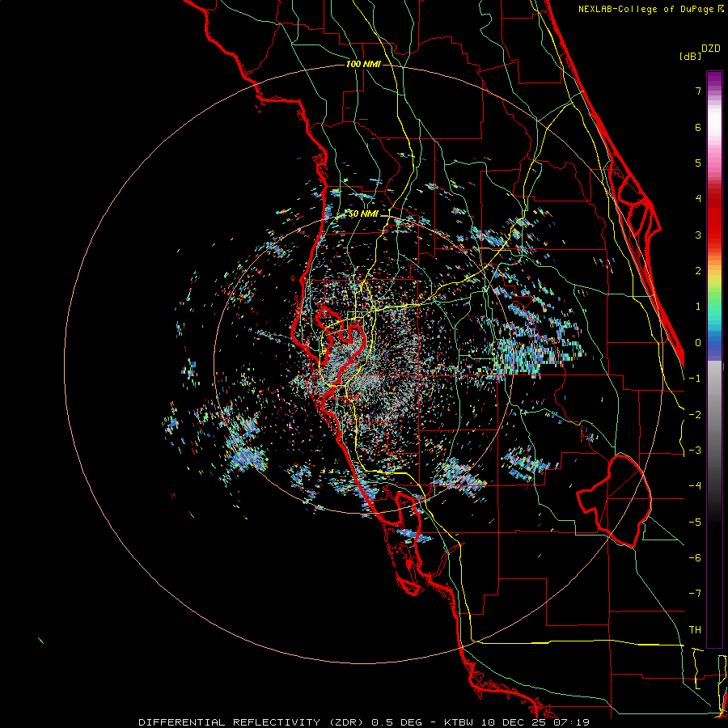
Task: Select the 7 dB tick on color scale
Action: tap(698, 91)
